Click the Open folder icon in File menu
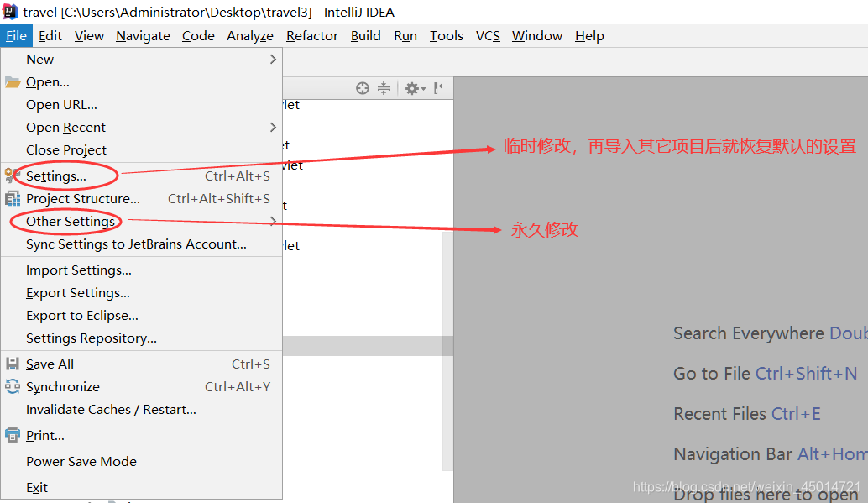Screen dimensions: 868x503 click(x=13, y=82)
